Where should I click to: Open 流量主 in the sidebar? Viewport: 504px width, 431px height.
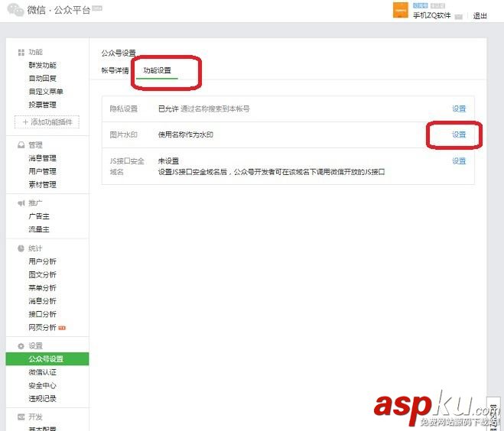point(39,229)
